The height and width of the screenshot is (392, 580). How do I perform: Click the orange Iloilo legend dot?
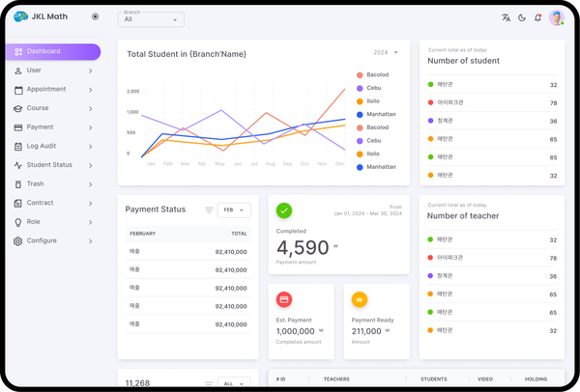[x=360, y=101]
